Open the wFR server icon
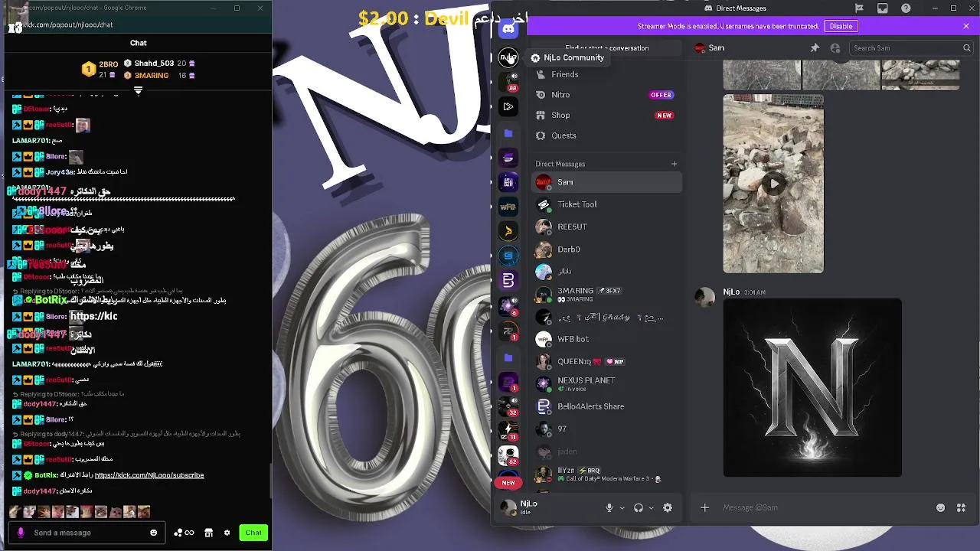The height and width of the screenshot is (551, 980). click(x=508, y=207)
